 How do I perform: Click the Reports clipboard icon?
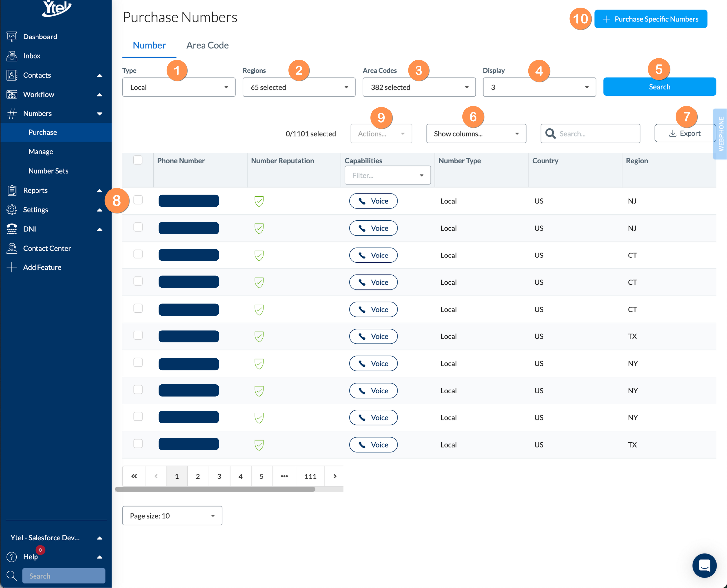point(12,190)
